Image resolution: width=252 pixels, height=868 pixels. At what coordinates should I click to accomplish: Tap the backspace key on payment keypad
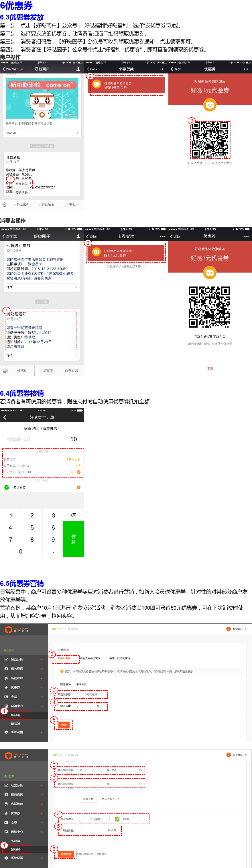point(73,515)
